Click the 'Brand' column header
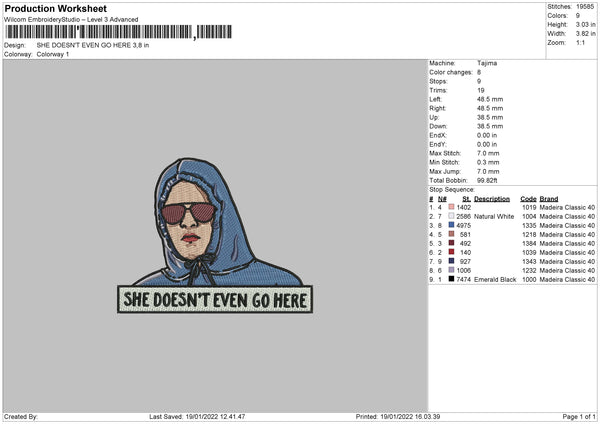600x424 pixels. (x=549, y=199)
